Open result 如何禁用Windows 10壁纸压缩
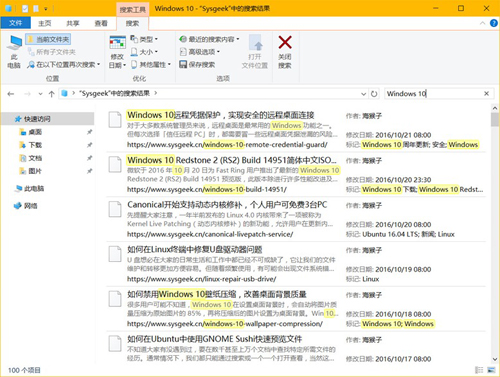This screenshot has width=500, height=377. (x=217, y=294)
